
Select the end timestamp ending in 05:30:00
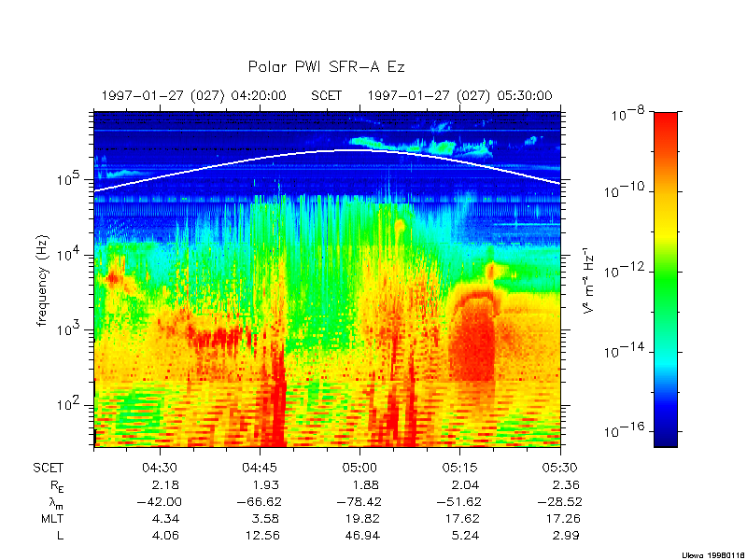(x=460, y=95)
